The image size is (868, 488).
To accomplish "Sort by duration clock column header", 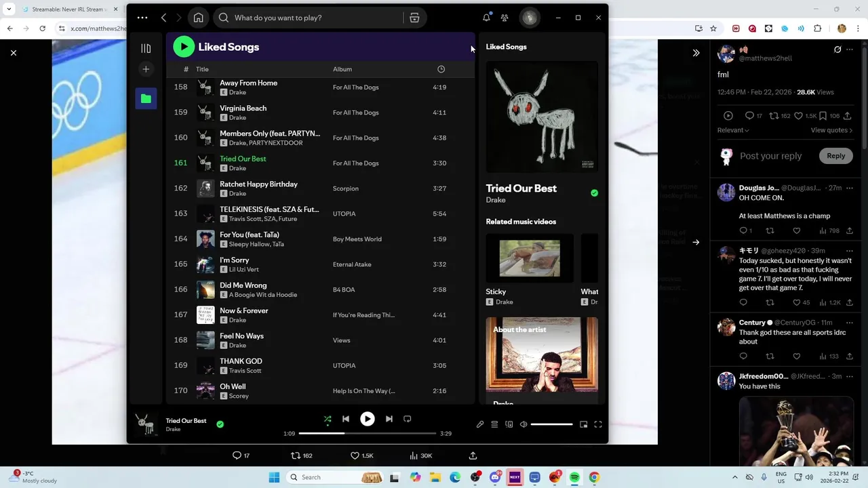I will pyautogui.click(x=441, y=69).
